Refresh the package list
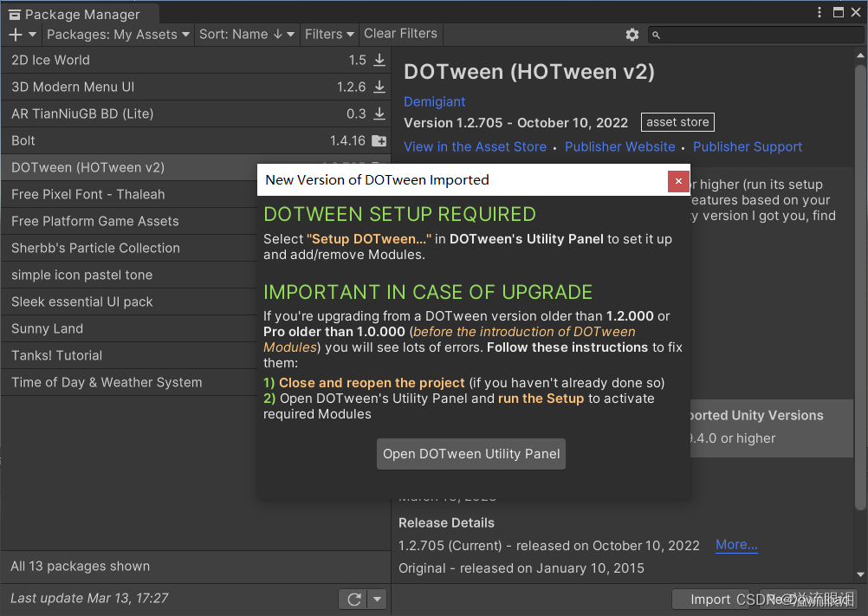Viewport: 868px width, 616px height. click(x=354, y=599)
